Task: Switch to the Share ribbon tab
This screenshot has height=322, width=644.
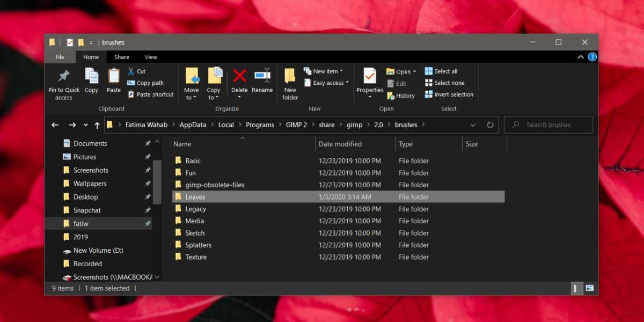Action: [x=122, y=57]
